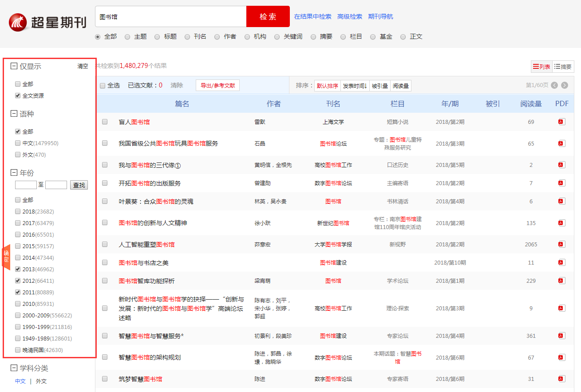Click the 导出/参考文献 export button
Screen dimensions: 581x392
pyautogui.click(x=217, y=85)
